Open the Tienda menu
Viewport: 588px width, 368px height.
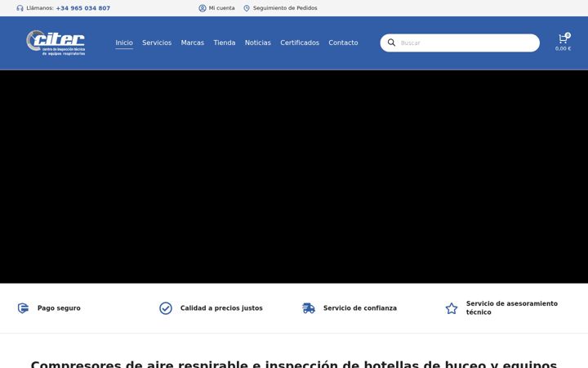point(225,43)
